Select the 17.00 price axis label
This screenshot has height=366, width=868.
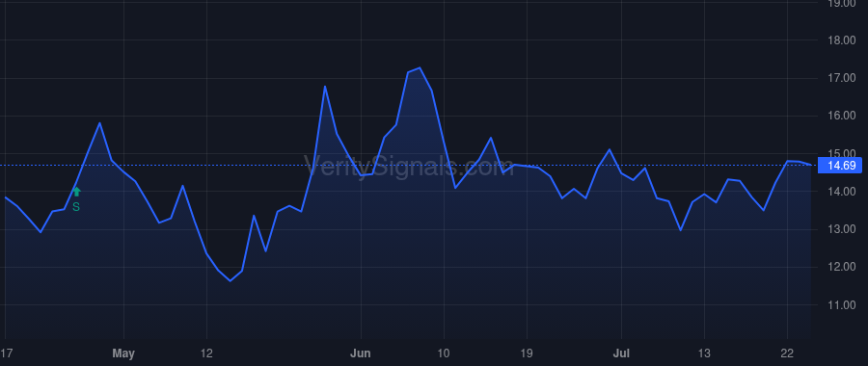pyautogui.click(x=841, y=78)
